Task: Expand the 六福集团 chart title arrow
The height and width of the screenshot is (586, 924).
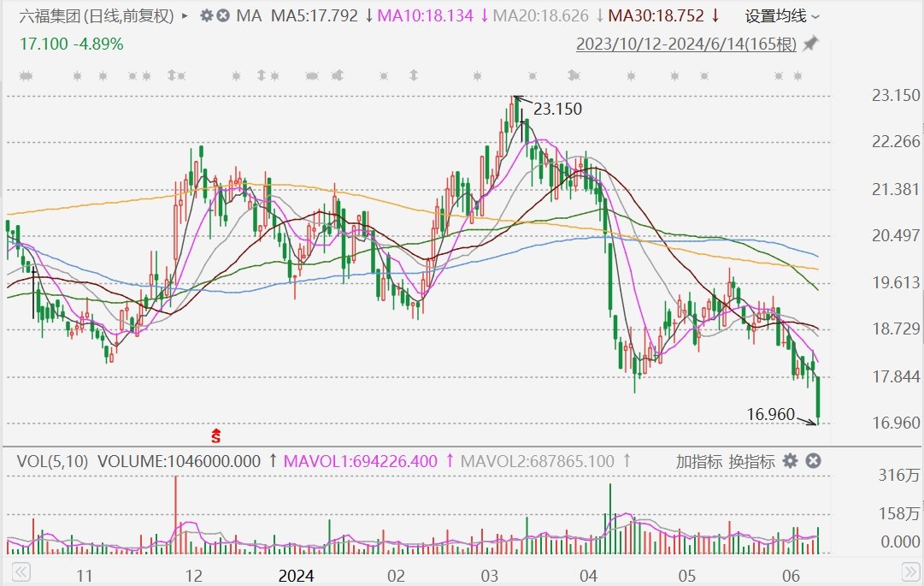Action: [x=185, y=16]
